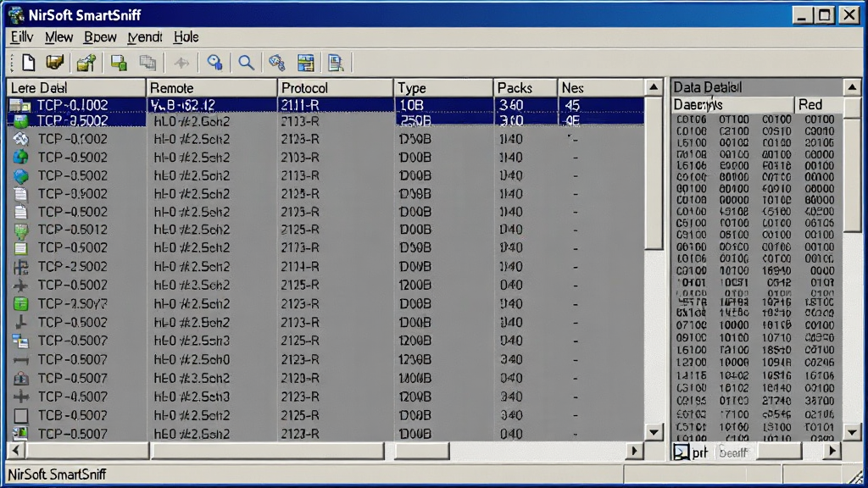This screenshot has height=488, width=868.
Task: Click the Data Detalil pane title
Action: point(708,87)
